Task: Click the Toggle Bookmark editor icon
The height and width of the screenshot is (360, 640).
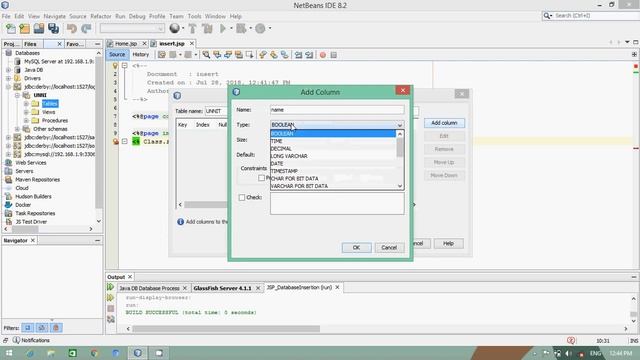Action: pyautogui.click(x=284, y=55)
